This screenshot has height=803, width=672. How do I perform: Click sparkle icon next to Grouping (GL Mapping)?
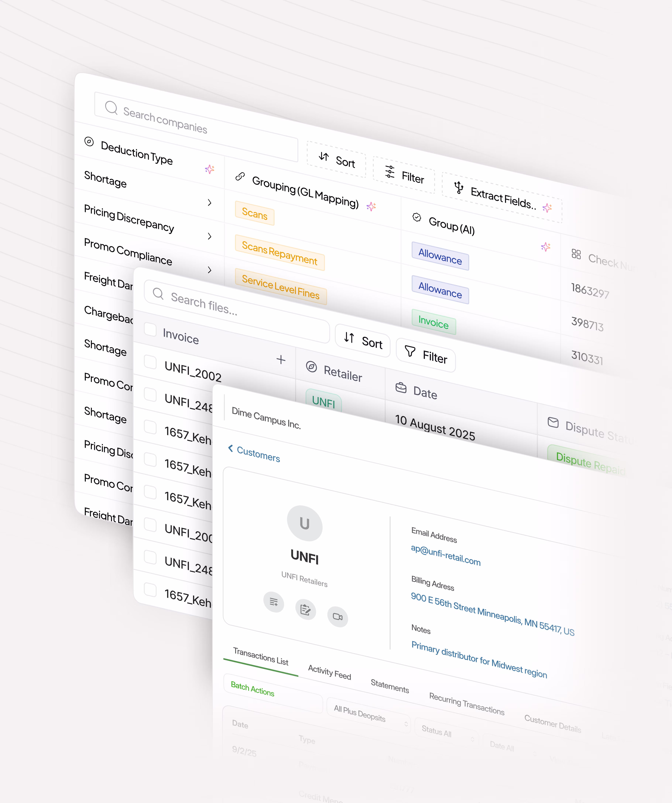coord(371,206)
